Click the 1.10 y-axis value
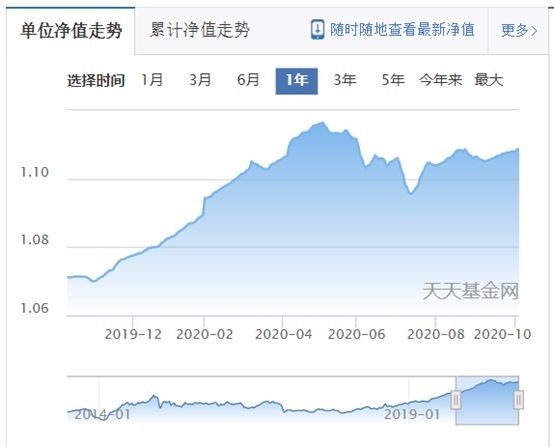The height and width of the screenshot is (447, 554). pyautogui.click(x=34, y=172)
